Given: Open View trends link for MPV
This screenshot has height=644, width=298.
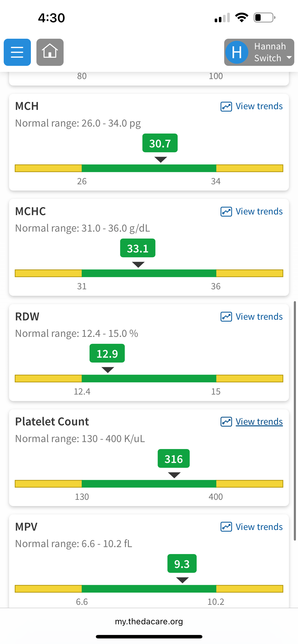Looking at the screenshot, I should (x=259, y=527).
